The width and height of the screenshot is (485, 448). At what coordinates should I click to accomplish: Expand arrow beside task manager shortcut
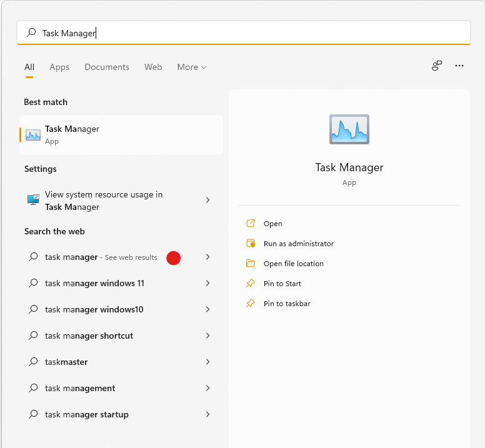(x=207, y=336)
